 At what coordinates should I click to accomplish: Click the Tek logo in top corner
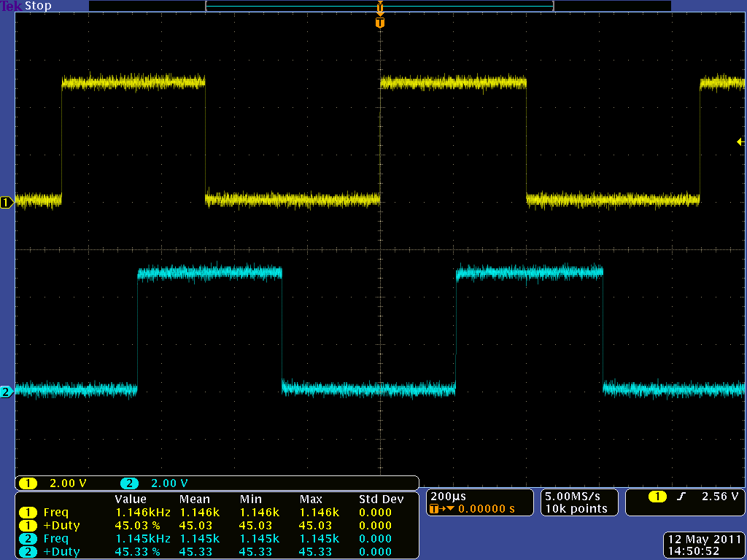pyautogui.click(x=12, y=6)
